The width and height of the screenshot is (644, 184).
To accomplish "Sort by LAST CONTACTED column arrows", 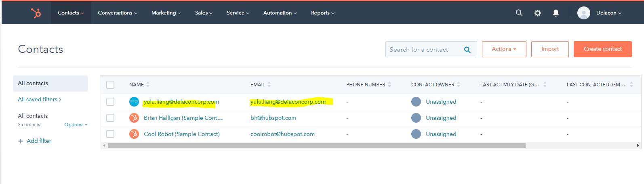I will 631,84.
